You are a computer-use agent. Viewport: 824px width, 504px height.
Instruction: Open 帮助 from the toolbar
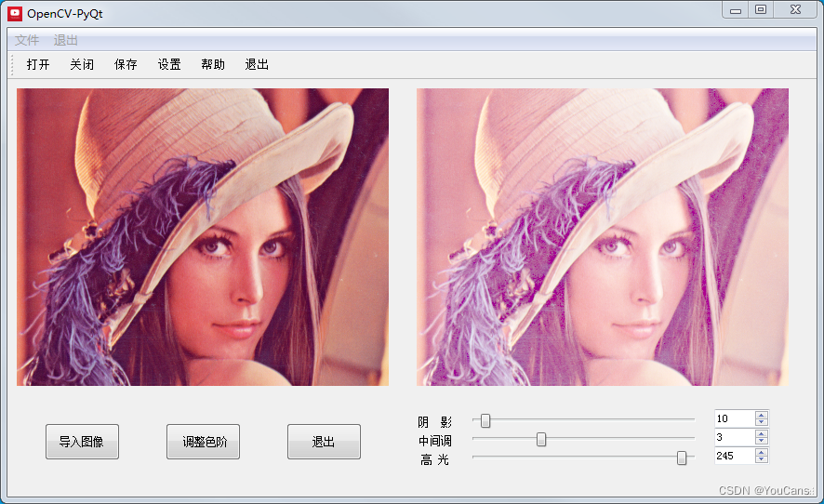(213, 64)
